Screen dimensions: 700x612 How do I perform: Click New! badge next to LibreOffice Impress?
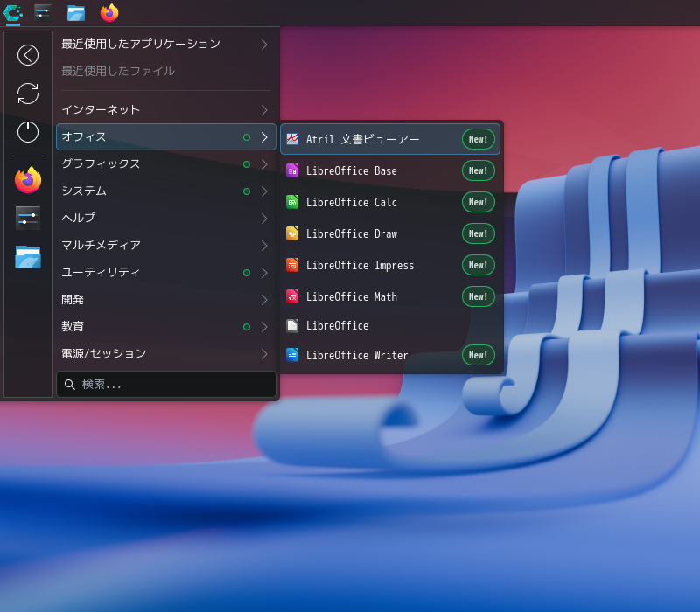pyautogui.click(x=478, y=265)
